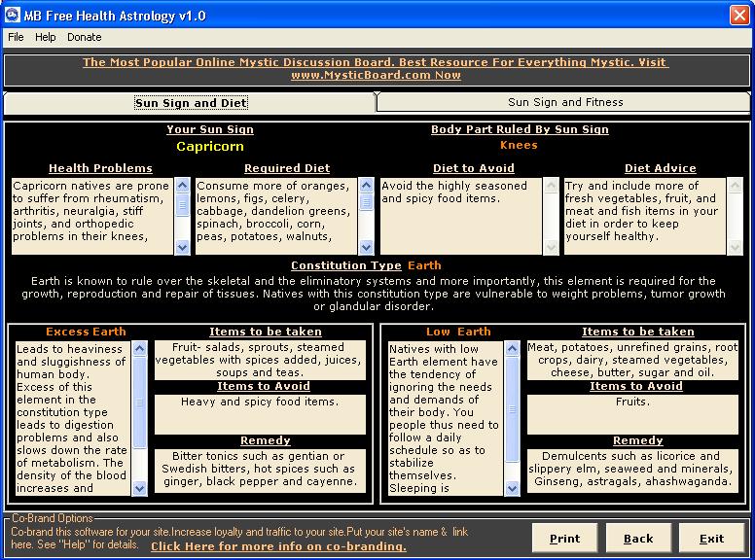Click the 'Excess Earth' heading
The height and width of the screenshot is (560, 755).
pos(86,332)
